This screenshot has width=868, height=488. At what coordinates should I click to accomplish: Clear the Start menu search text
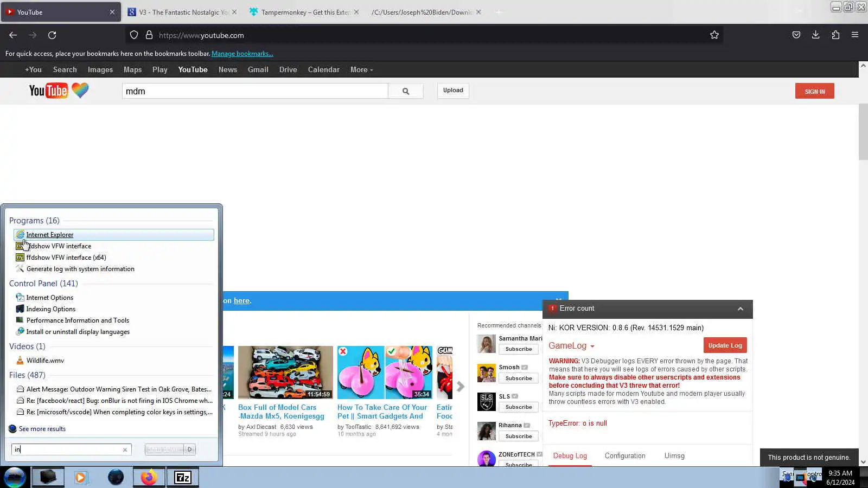point(125,450)
